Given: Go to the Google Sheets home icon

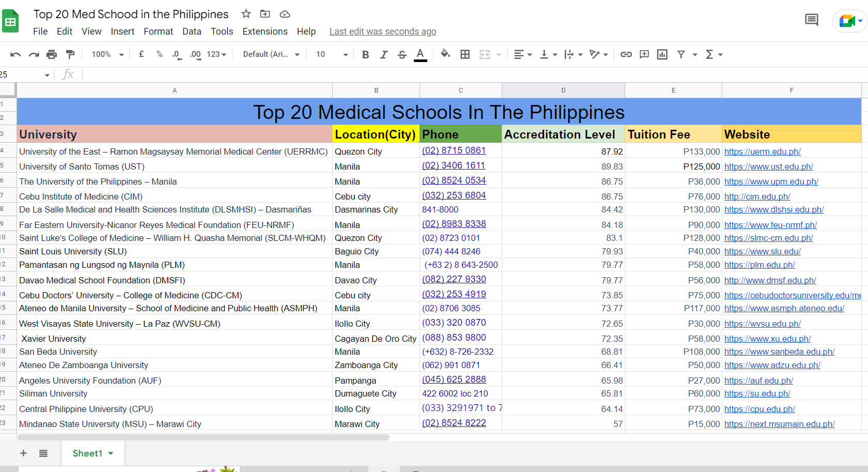Looking at the screenshot, I should coord(10,21).
